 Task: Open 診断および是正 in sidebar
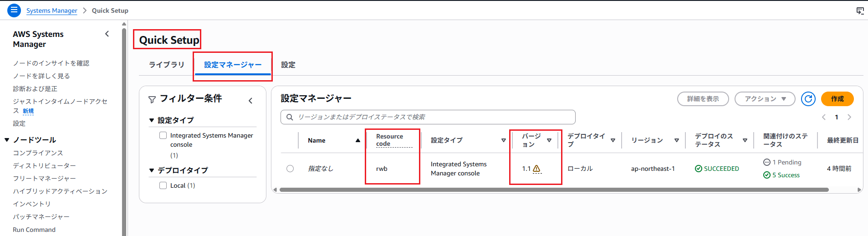click(35, 89)
